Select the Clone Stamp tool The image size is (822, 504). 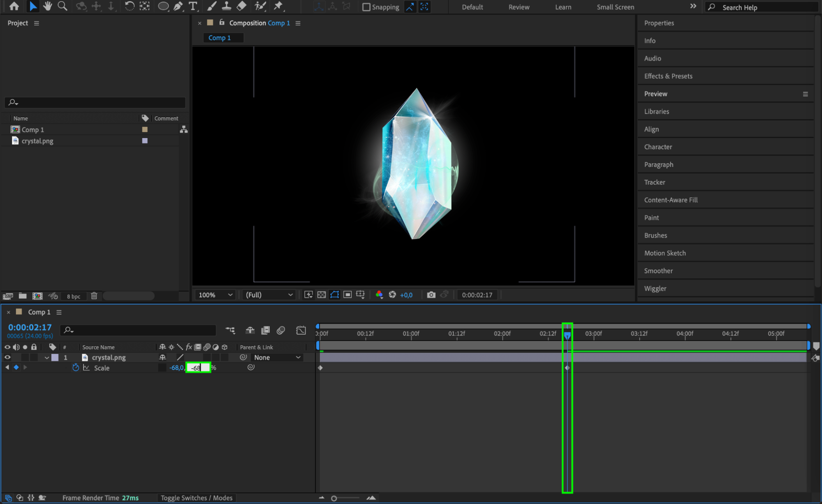226,6
